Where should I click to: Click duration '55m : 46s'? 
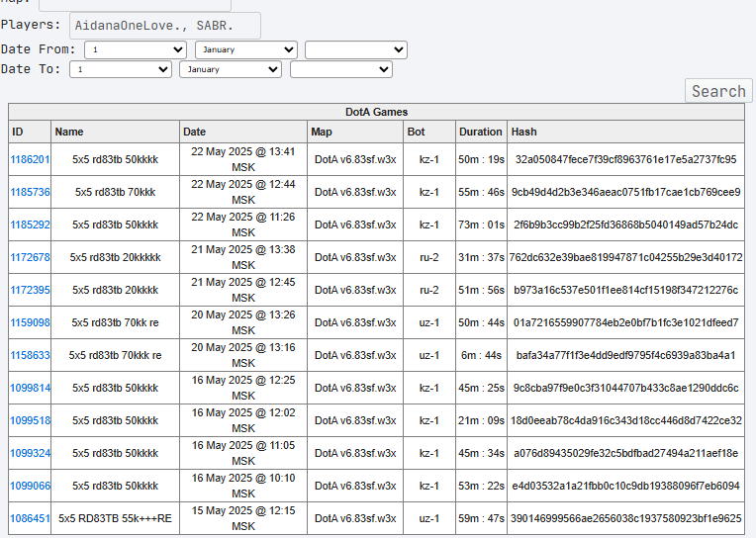click(x=481, y=192)
